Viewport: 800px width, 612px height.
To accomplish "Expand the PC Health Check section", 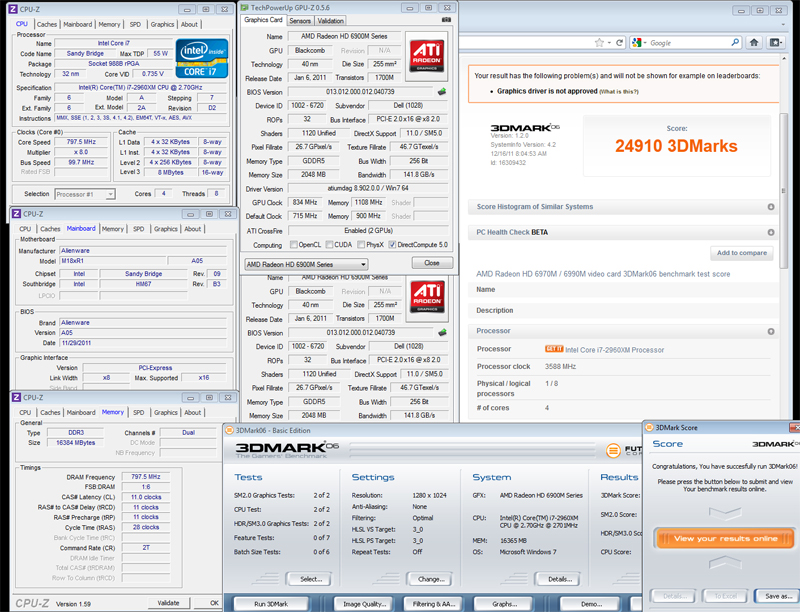I will pyautogui.click(x=771, y=232).
